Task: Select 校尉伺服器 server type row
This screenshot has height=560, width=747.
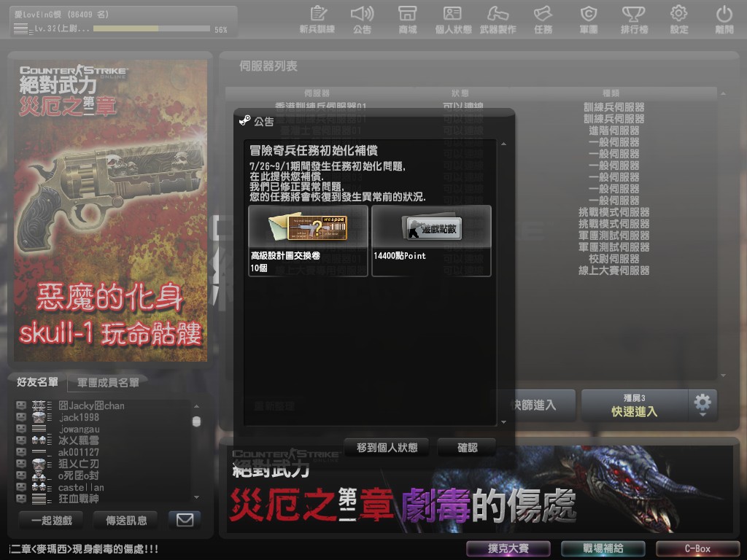Action: 614,259
